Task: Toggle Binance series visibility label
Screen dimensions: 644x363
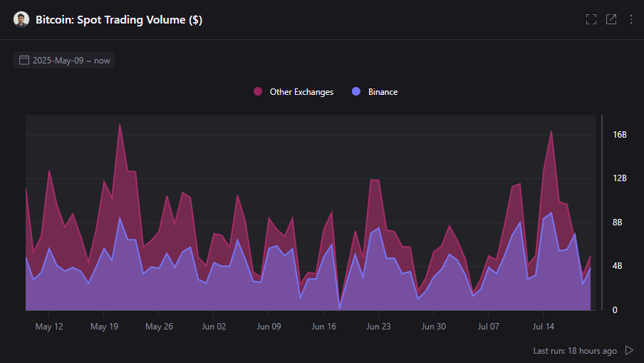Action: 383,92
